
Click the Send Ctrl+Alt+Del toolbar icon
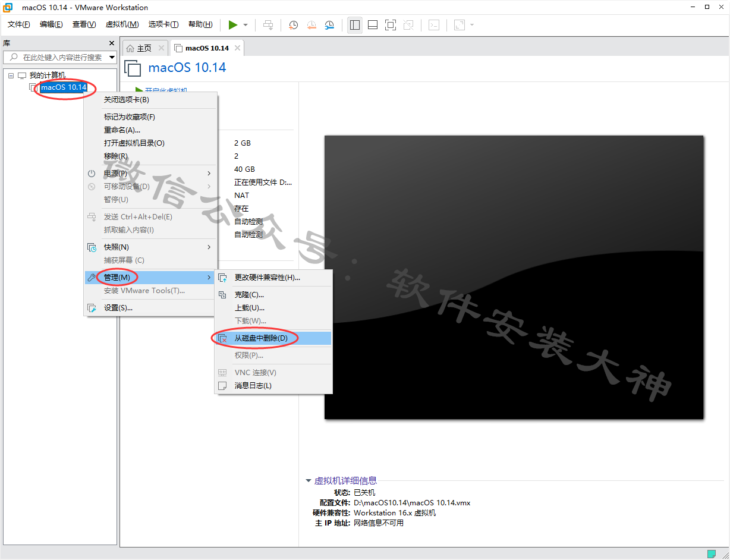268,25
